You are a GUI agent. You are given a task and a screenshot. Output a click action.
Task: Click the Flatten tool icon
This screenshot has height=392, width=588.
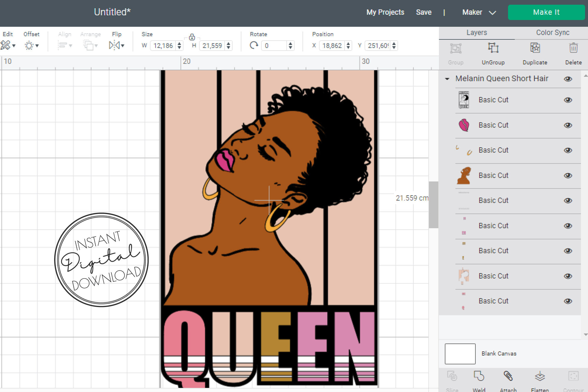click(540, 376)
